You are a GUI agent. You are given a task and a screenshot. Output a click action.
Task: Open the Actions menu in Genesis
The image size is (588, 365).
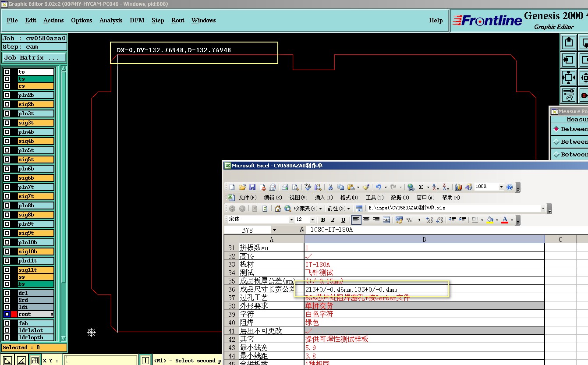tap(53, 20)
